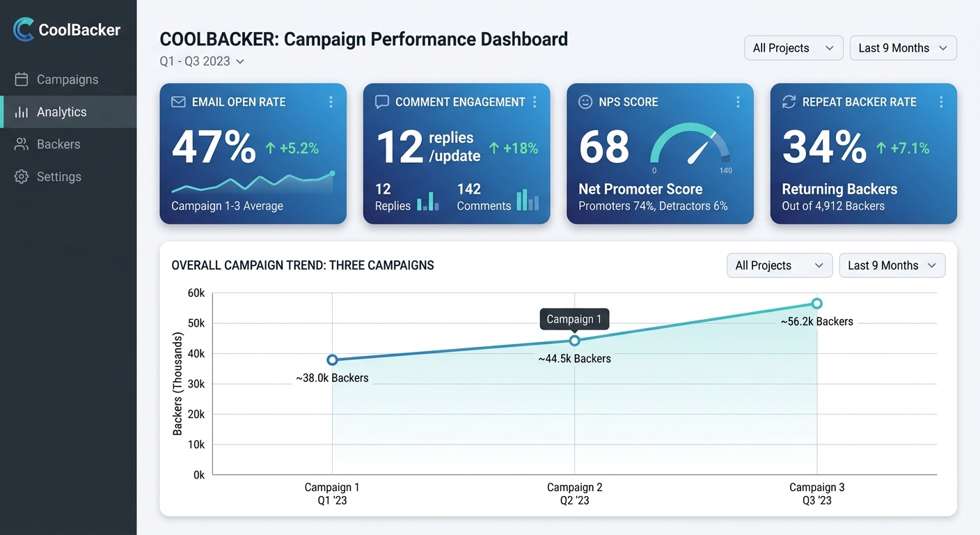Click the refresh arrows Repeat Backer icon
Screen dimensions: 980x535
tap(789, 102)
